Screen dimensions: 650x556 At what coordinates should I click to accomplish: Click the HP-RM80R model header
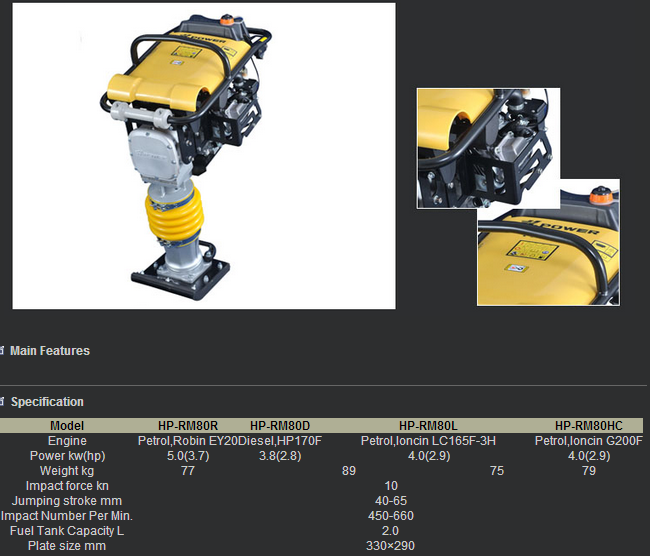188,426
